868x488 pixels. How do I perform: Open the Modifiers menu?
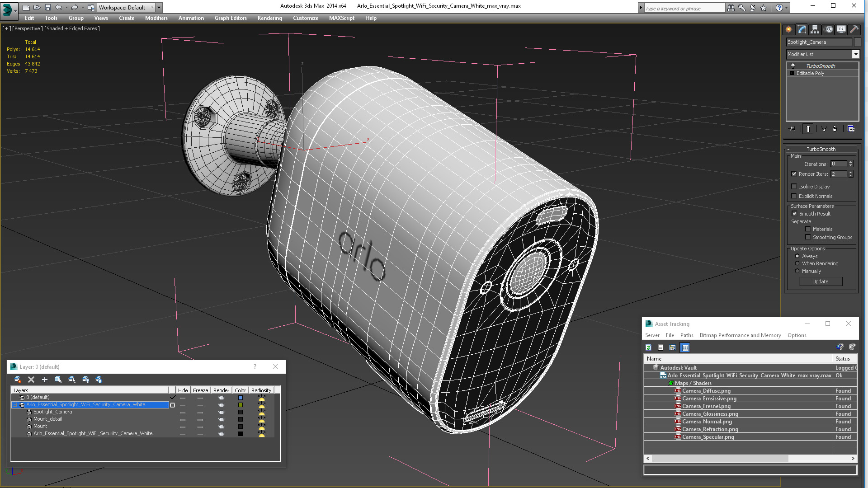[156, 18]
